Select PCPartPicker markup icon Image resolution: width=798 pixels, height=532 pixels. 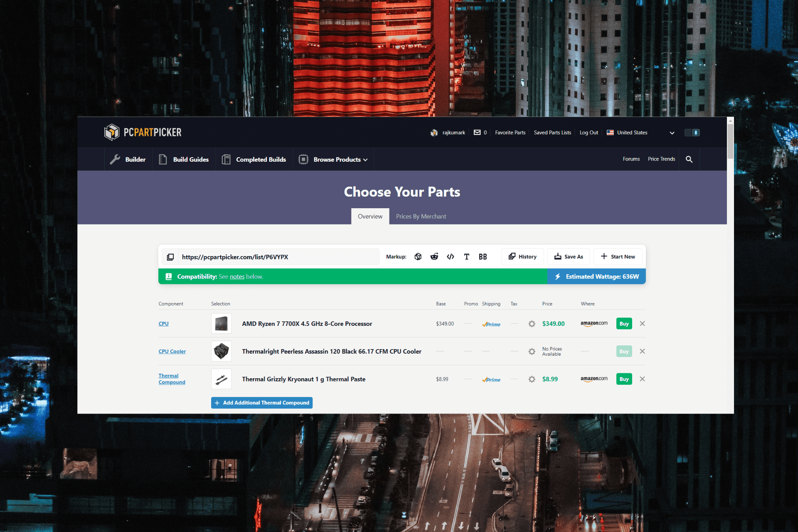pyautogui.click(x=418, y=256)
